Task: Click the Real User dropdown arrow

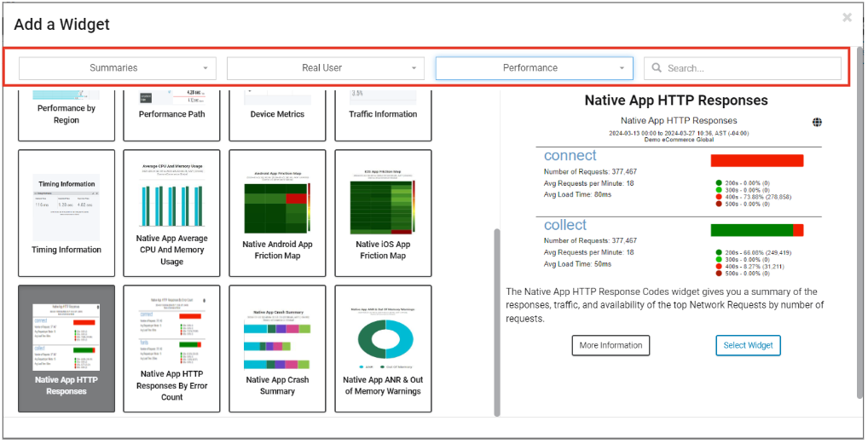Action: (x=414, y=69)
